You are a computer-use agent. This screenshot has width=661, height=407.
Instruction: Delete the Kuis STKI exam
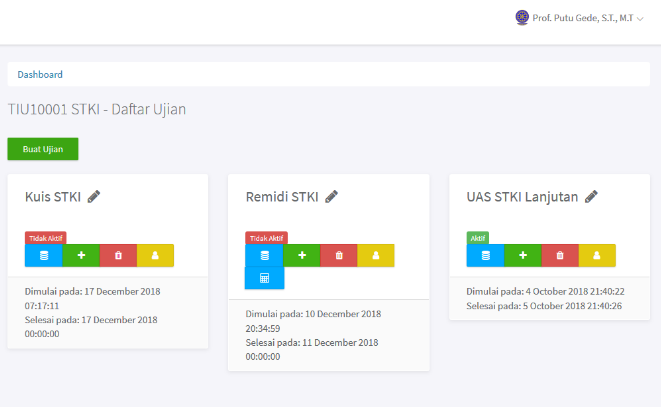[118, 255]
